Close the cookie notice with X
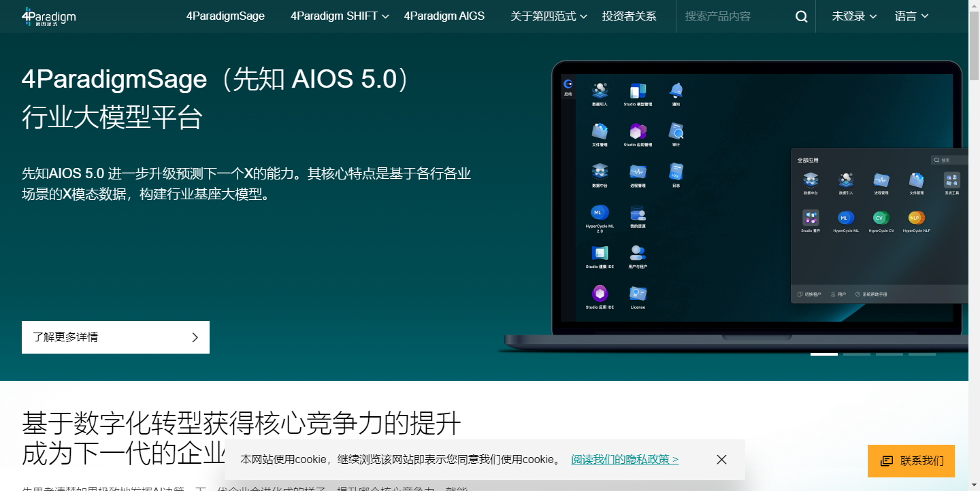The width and height of the screenshot is (980, 491). [x=722, y=460]
